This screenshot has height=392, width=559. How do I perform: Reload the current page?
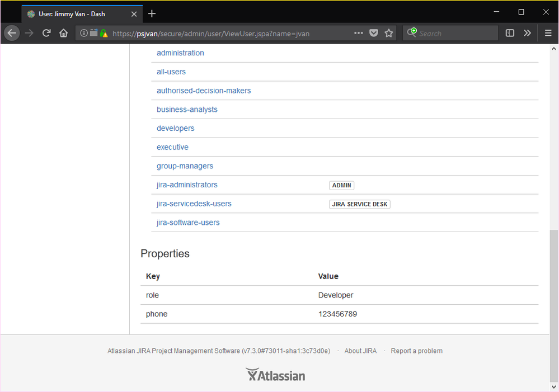(x=46, y=33)
